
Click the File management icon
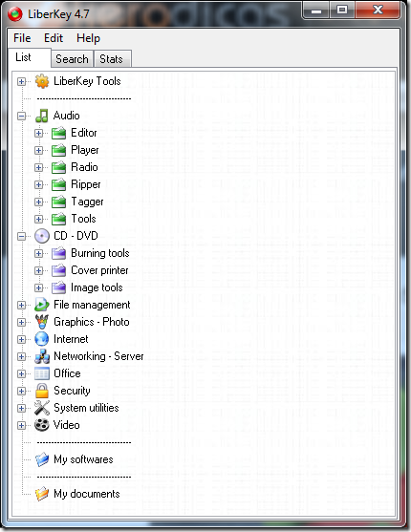(42, 305)
